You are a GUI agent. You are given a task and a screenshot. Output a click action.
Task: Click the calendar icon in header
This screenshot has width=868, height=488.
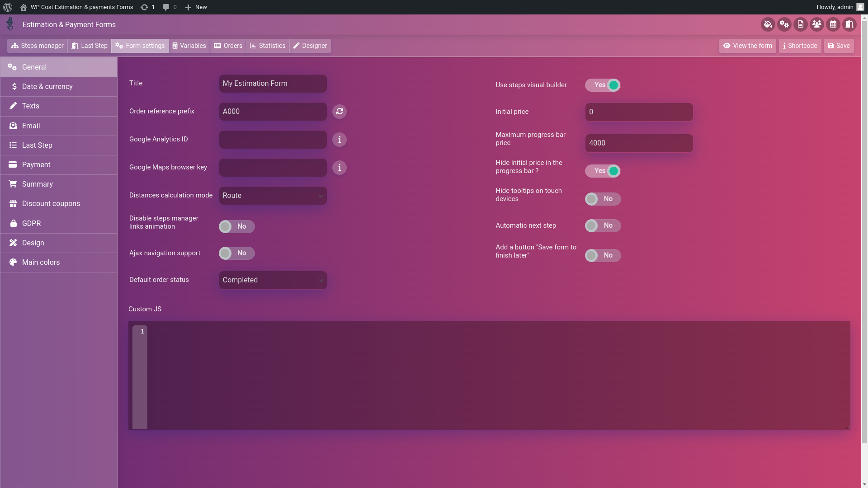click(x=833, y=24)
